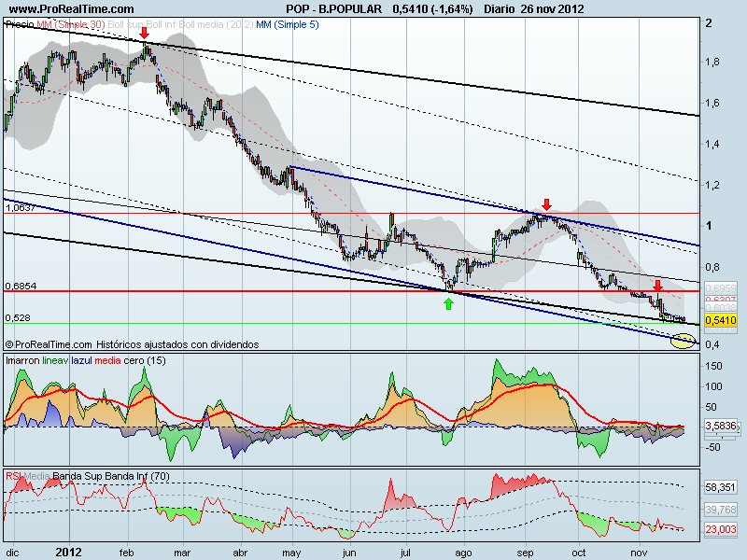Click the 0,528 support level label
Viewport: 747px width, 560px height.
coord(18,317)
